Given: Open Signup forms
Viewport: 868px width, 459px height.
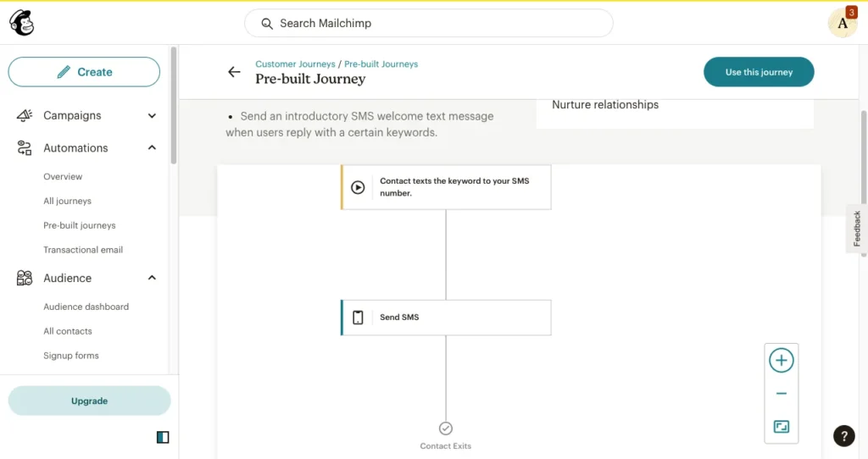Looking at the screenshot, I should click(x=71, y=355).
